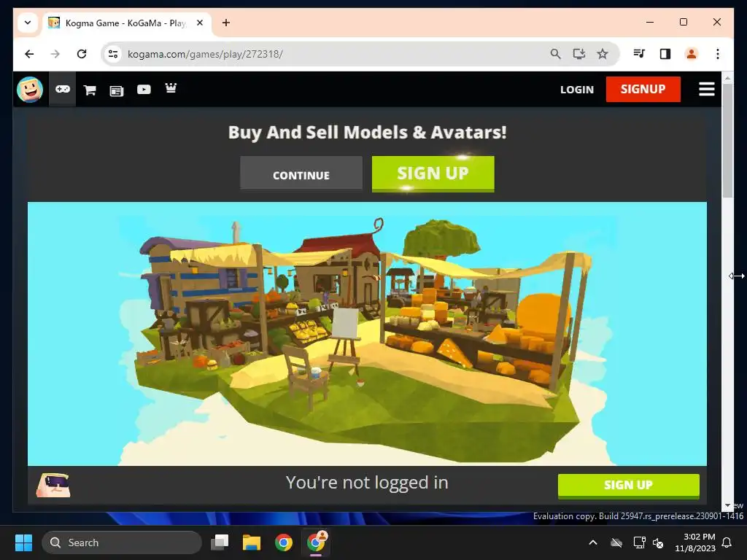Open the Windows Start menu
Screen dimensions: 747x560
pyautogui.click(x=23, y=542)
